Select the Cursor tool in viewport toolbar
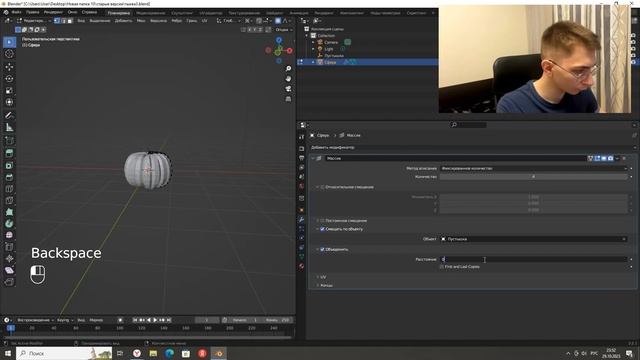Screen dimensions: 640x360 coord(9,54)
